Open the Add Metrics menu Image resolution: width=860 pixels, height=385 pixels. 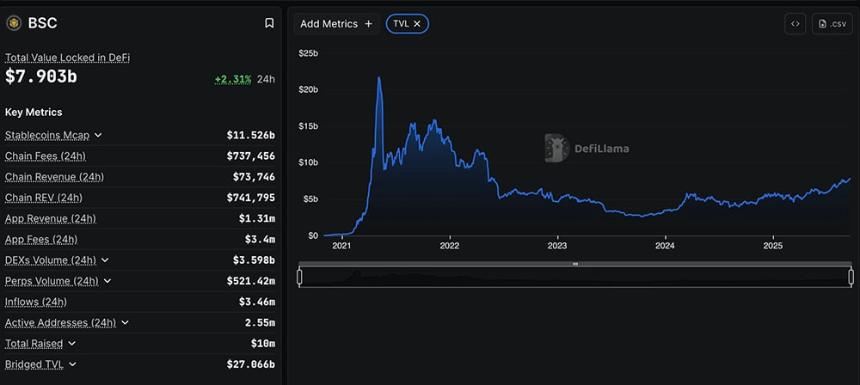[336, 24]
